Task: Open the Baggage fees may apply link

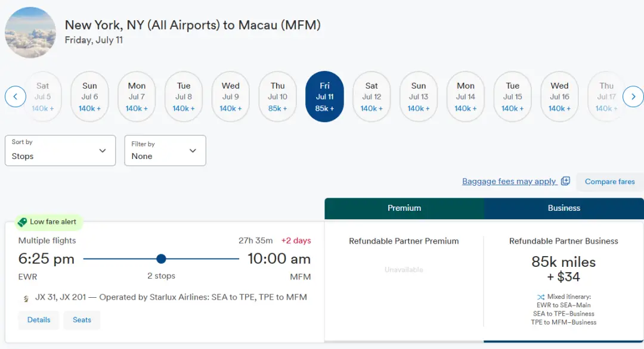Action: (509, 181)
